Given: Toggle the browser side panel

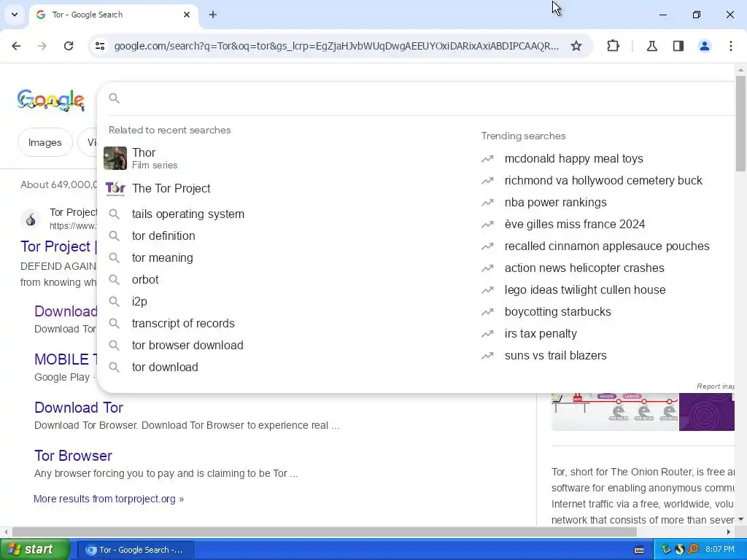Looking at the screenshot, I should [678, 46].
